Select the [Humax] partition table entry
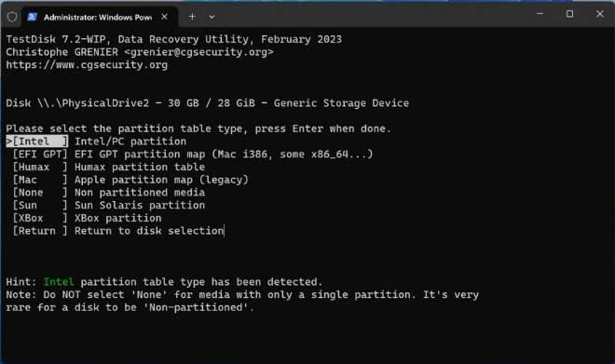The image size is (615, 364). click(109, 167)
